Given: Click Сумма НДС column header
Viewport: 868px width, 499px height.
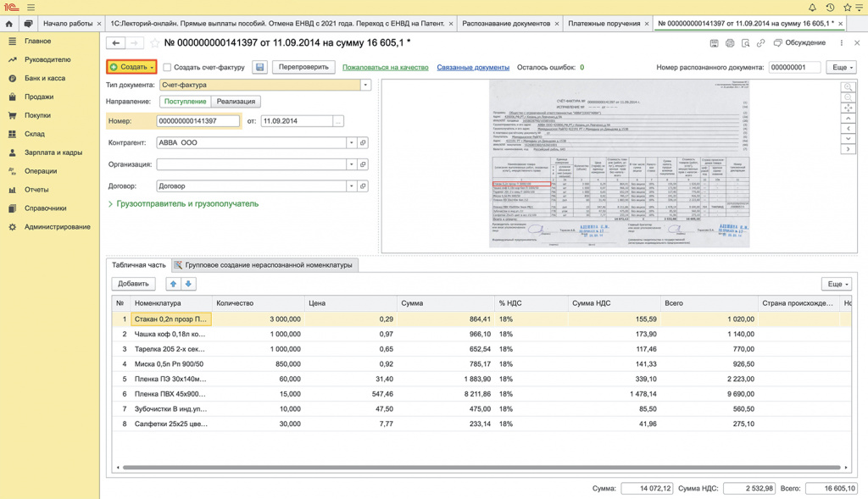Looking at the screenshot, I should (x=614, y=303).
